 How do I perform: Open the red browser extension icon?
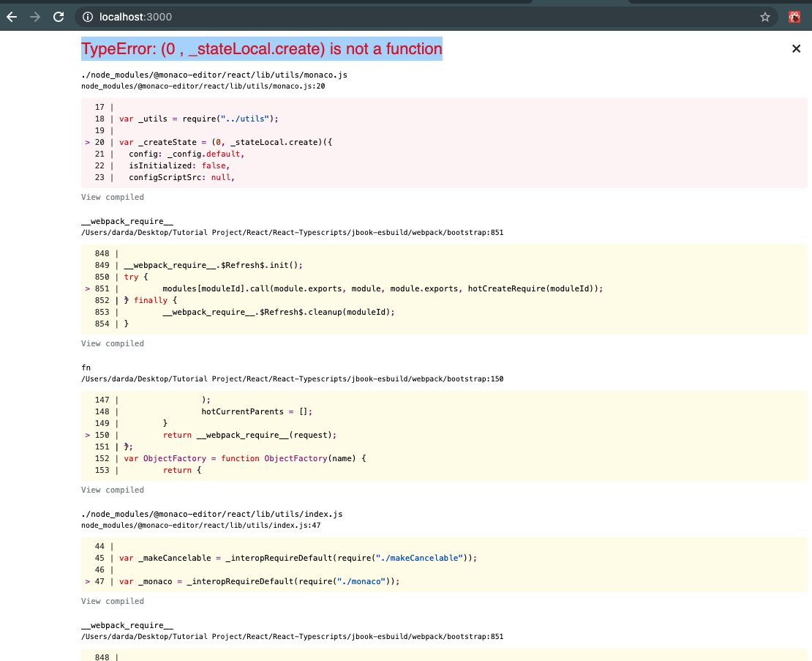coord(794,16)
